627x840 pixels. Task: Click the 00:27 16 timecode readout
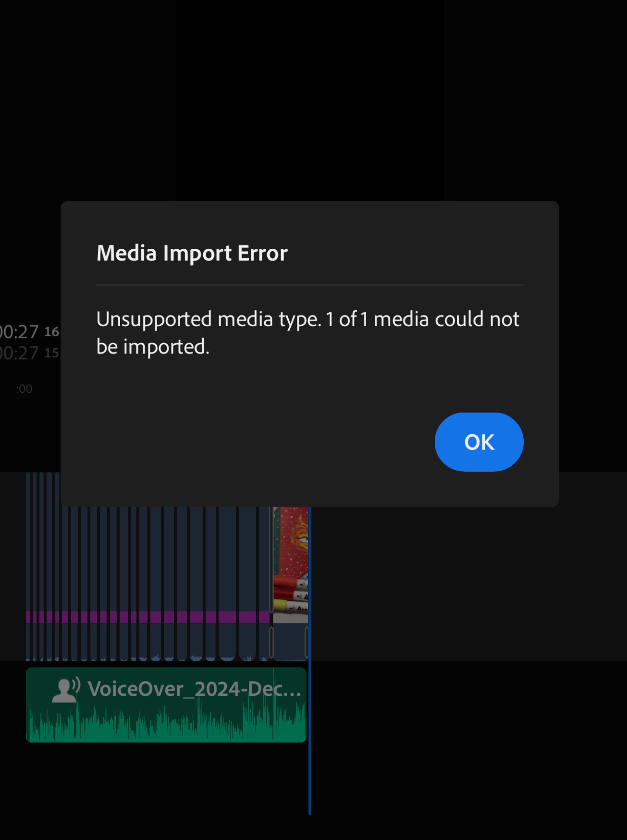point(29,332)
